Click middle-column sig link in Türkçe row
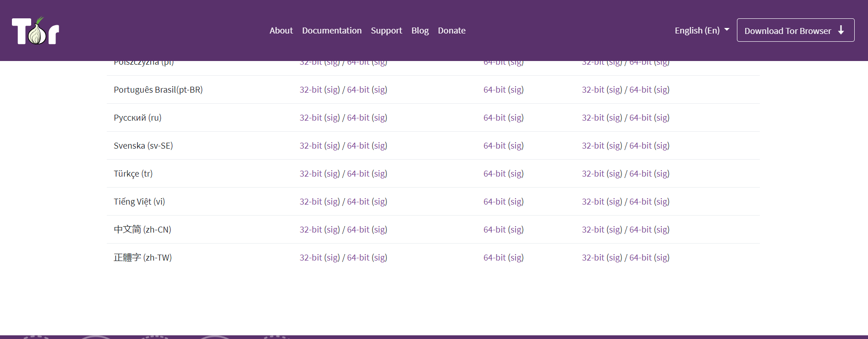The width and height of the screenshot is (868, 339). (516, 174)
